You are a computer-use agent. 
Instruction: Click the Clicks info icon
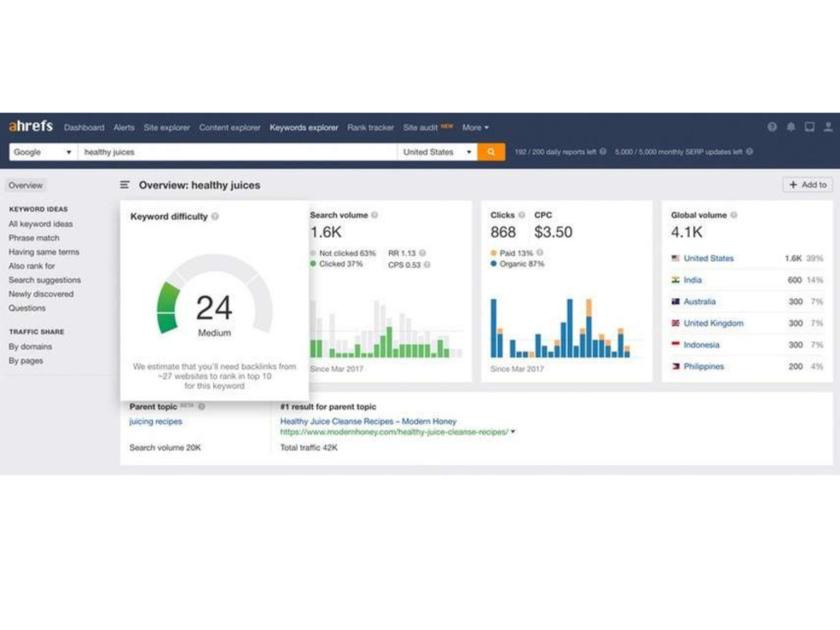coord(522,215)
